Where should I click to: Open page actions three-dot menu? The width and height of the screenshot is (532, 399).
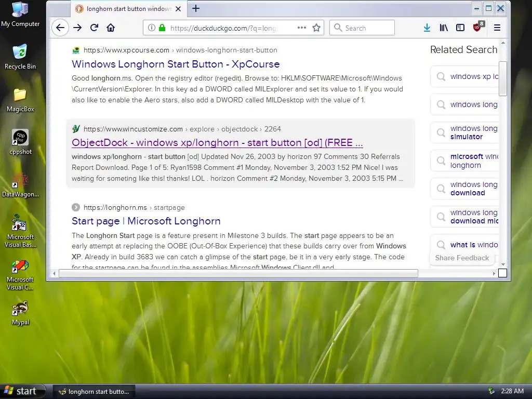pos(302,28)
